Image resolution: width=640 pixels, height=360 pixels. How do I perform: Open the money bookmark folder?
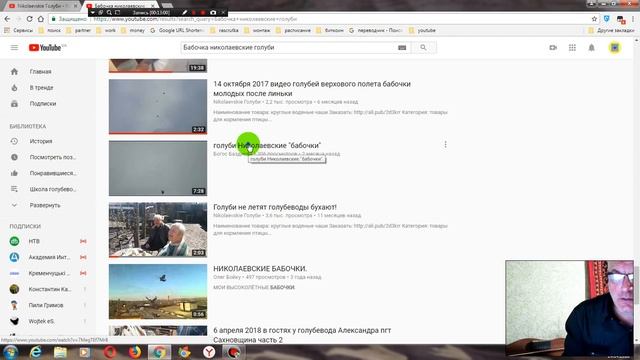133,30
